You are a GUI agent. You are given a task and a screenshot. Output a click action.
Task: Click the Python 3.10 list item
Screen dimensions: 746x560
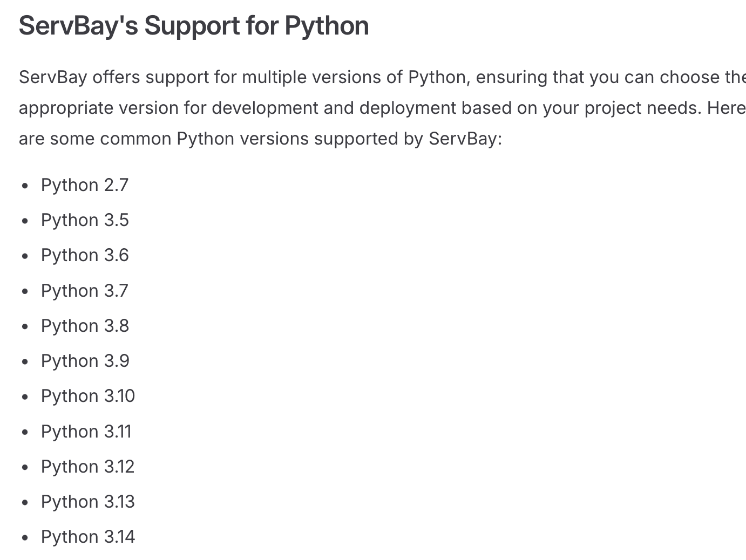point(88,396)
